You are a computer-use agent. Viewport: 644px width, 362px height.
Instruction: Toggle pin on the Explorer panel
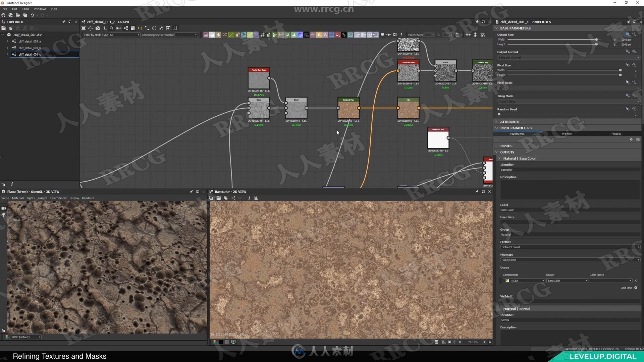(x=63, y=22)
